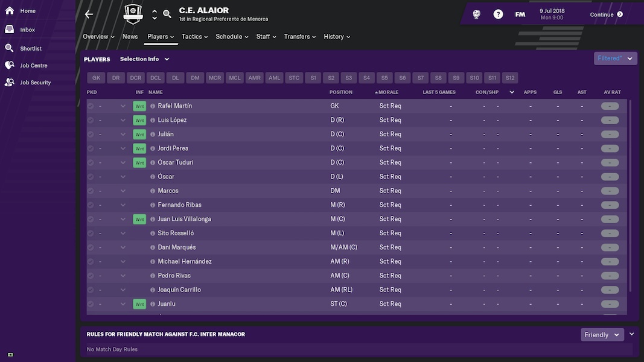Open the search magnifier icon
The image size is (644, 362).
pyautogui.click(x=167, y=14)
